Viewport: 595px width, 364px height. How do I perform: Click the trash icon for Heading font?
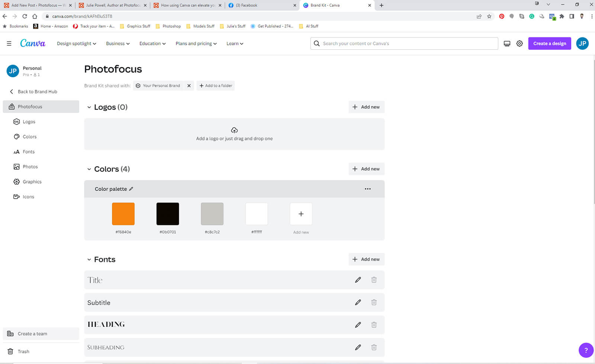point(374,325)
